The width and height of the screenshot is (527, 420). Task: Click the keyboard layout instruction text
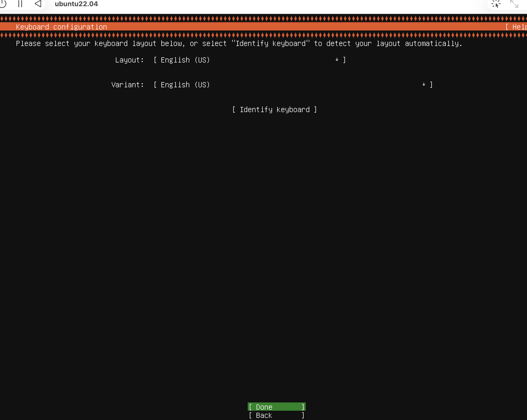239,43
